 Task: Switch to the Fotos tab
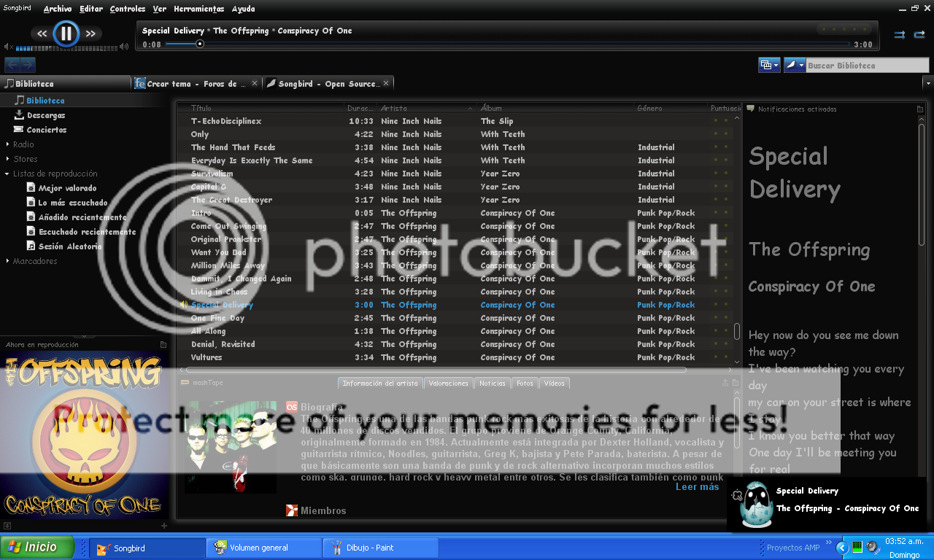pyautogui.click(x=525, y=384)
